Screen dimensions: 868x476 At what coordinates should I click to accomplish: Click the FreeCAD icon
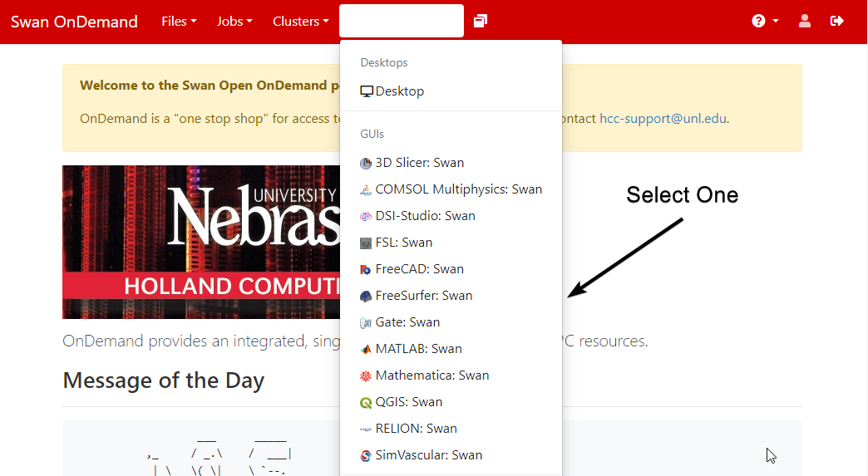[366, 269]
